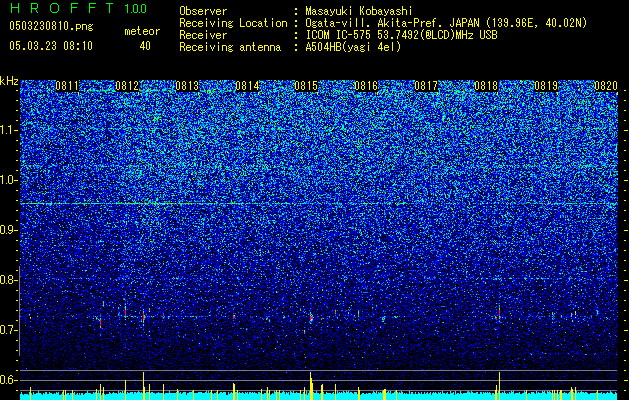
Task: Click the meteor label
Action: click(x=142, y=31)
